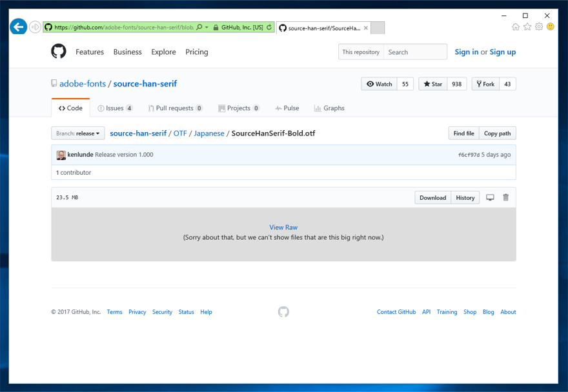Open a new blank browser tab
This screenshot has height=392, width=568.
click(378, 28)
